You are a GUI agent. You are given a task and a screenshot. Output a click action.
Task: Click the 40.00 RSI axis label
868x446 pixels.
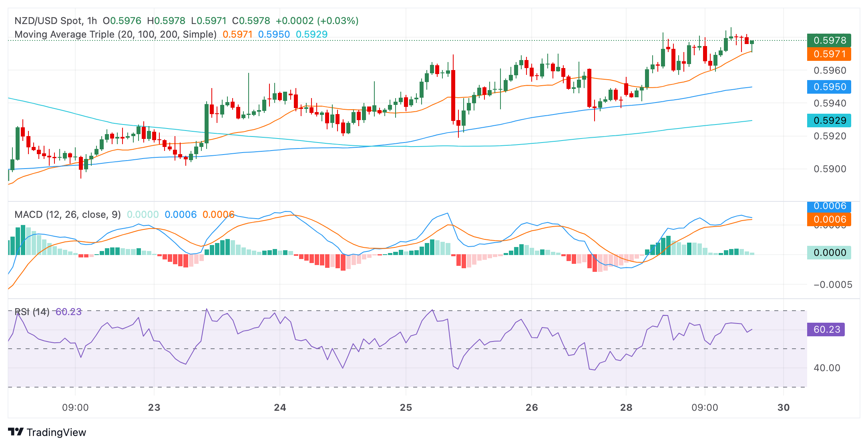click(827, 368)
